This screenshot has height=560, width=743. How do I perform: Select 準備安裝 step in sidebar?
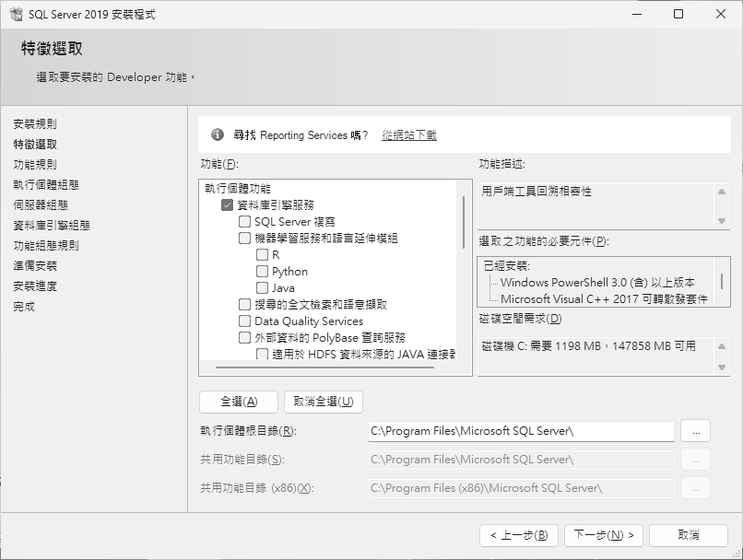[x=35, y=266]
